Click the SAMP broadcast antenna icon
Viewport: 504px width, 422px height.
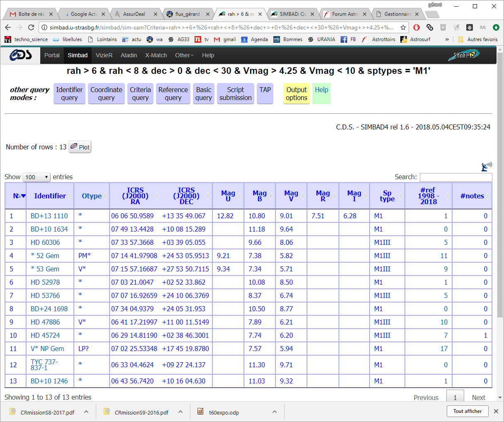point(487,166)
